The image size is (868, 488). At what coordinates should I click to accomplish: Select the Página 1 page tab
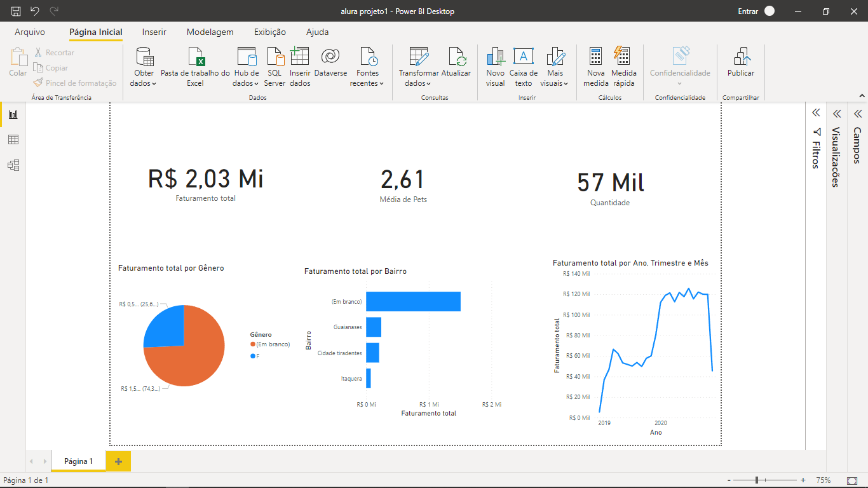(x=79, y=461)
